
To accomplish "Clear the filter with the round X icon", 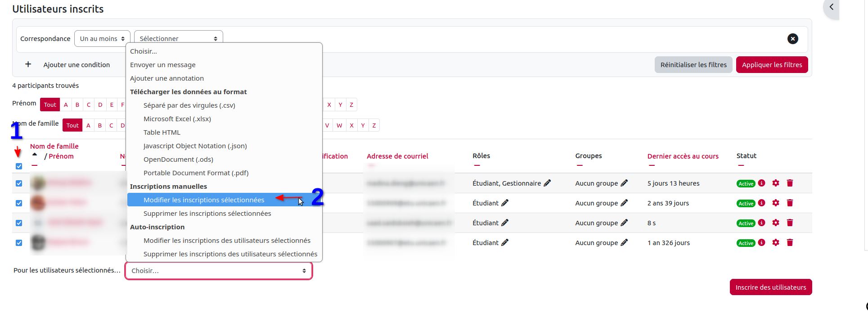I will pos(792,39).
